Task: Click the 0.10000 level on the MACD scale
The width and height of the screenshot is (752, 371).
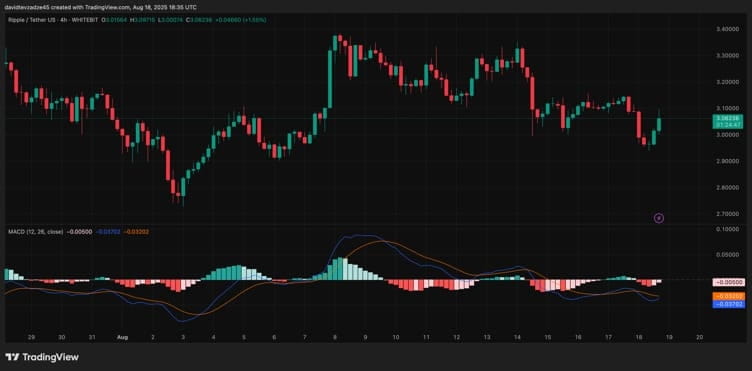Action: tap(727, 230)
